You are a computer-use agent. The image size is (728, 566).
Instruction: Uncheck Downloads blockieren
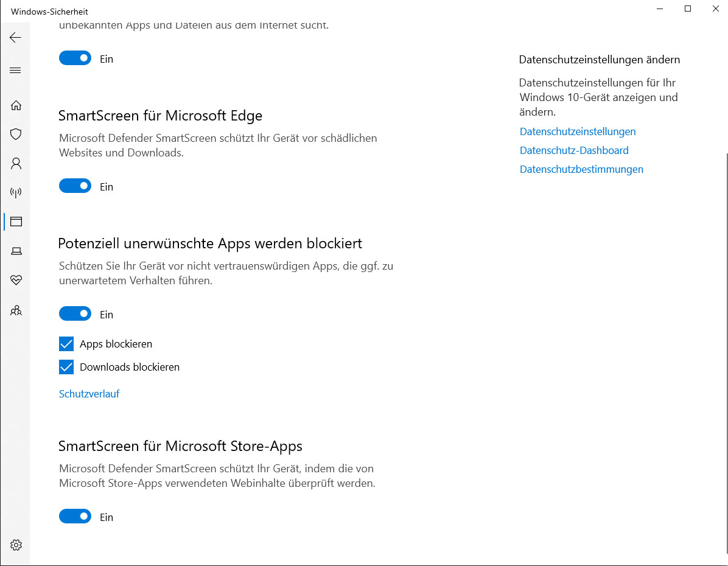pos(66,367)
